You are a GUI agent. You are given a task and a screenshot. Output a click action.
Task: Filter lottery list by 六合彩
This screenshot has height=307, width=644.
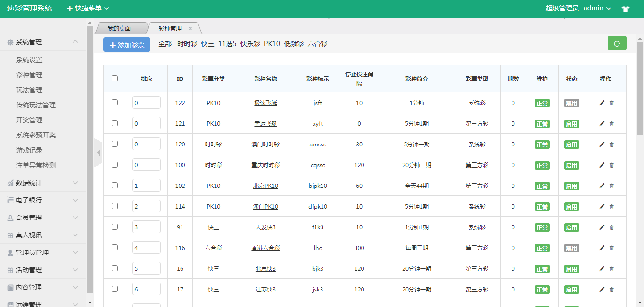tap(317, 44)
